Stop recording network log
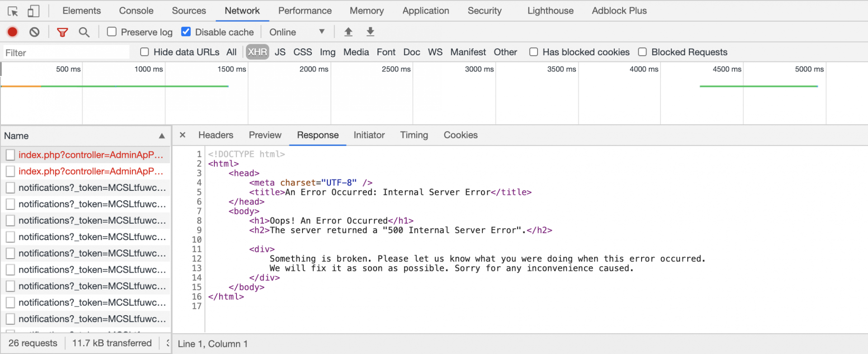This screenshot has width=868, height=354. 13,32
